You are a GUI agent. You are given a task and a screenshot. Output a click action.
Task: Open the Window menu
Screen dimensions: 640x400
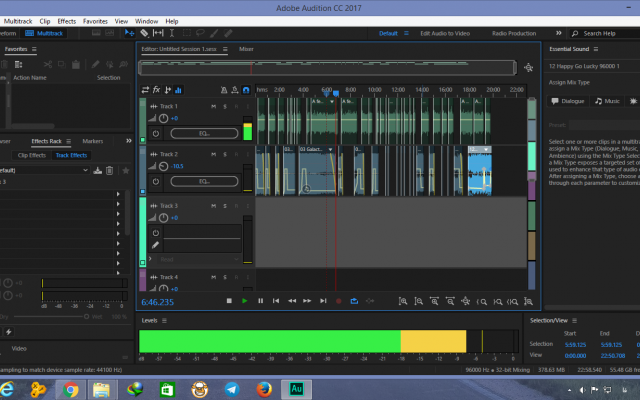146,21
